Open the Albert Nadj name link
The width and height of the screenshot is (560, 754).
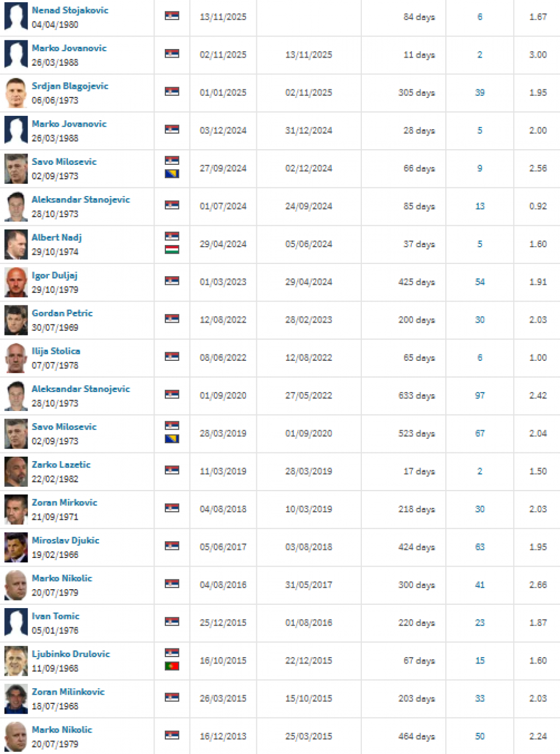pos(57,238)
